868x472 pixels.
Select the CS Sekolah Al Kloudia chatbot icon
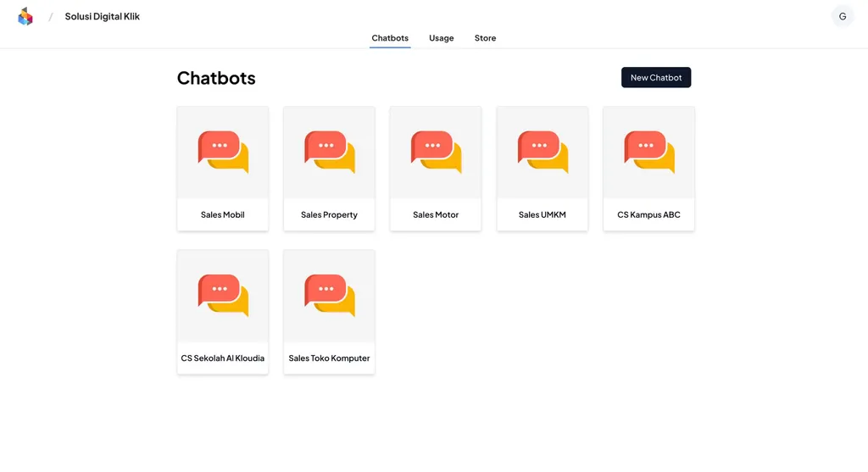(x=223, y=295)
